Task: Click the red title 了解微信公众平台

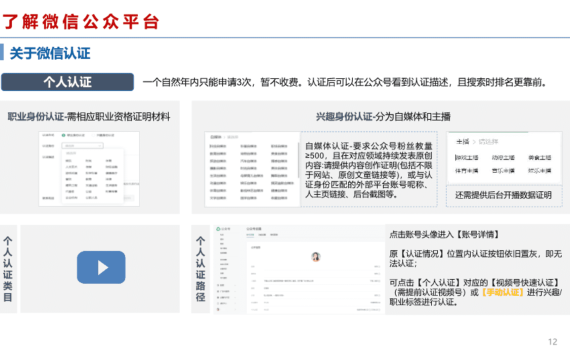Action: (x=81, y=21)
